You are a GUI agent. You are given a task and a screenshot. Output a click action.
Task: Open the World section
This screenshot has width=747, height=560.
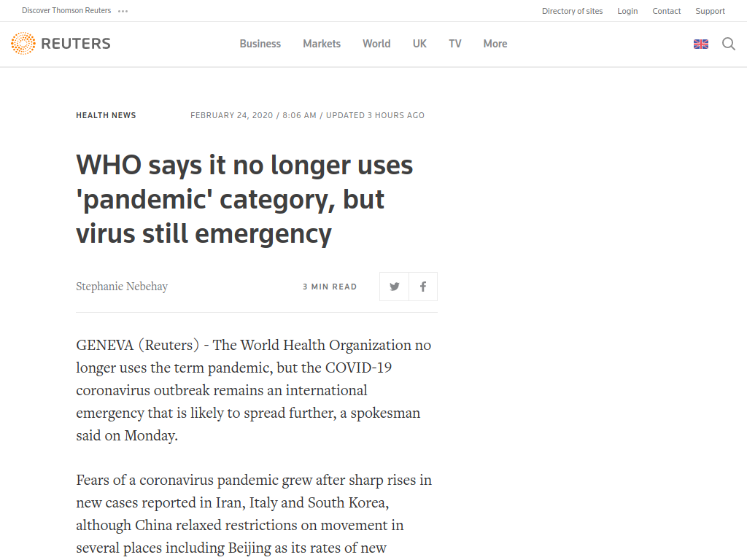point(376,44)
